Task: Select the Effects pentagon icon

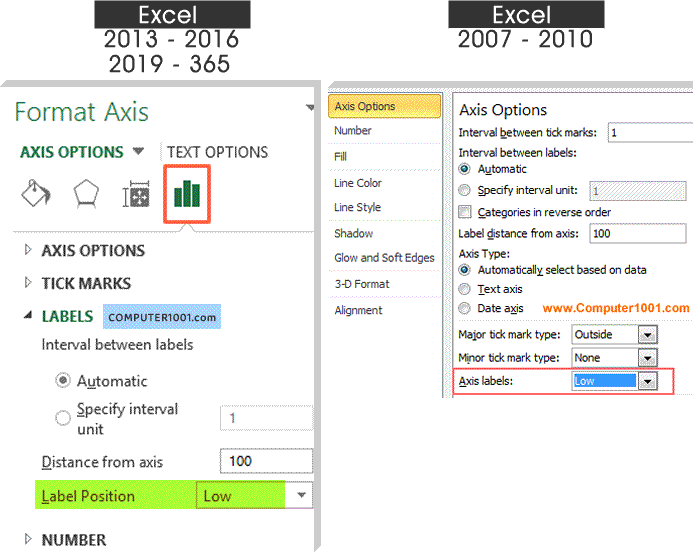Action: click(x=85, y=195)
